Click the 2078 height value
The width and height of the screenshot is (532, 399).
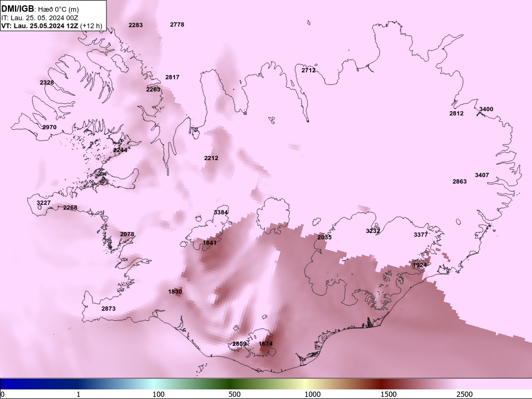(127, 234)
